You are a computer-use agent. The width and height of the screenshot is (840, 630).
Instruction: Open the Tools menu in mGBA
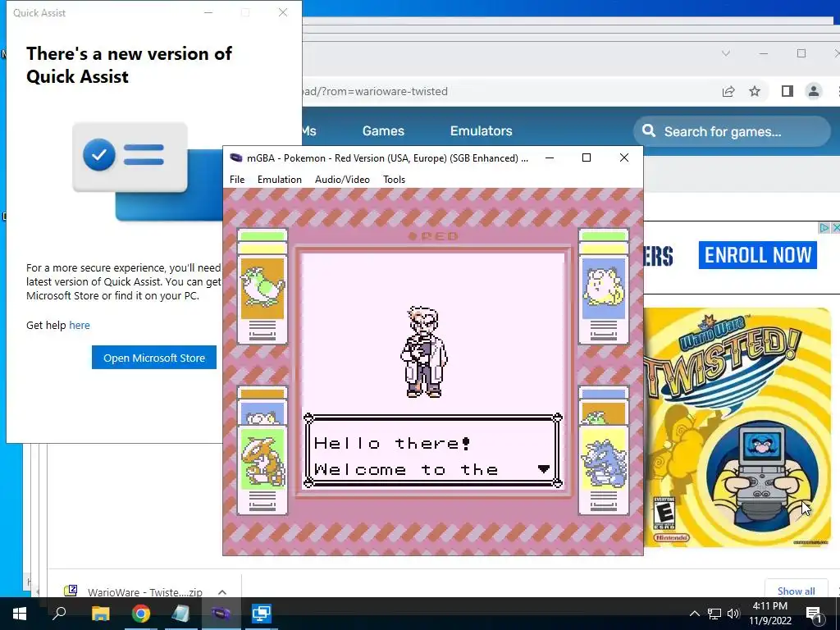coord(395,180)
